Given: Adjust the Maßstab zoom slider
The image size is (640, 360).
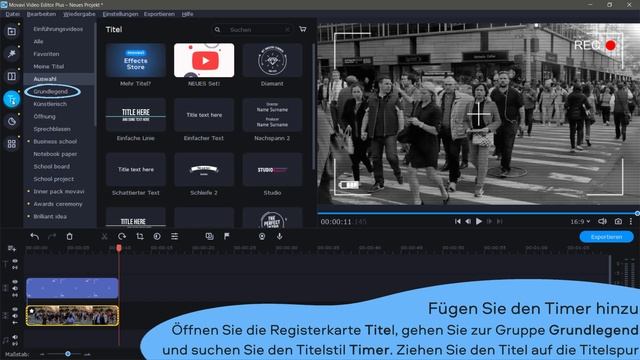Looking at the screenshot, I should tap(68, 354).
